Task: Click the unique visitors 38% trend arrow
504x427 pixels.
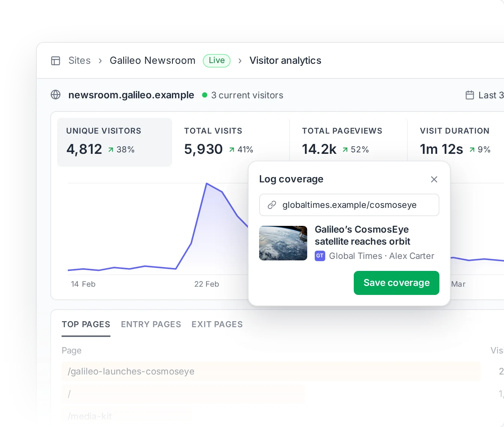Action: click(x=111, y=150)
